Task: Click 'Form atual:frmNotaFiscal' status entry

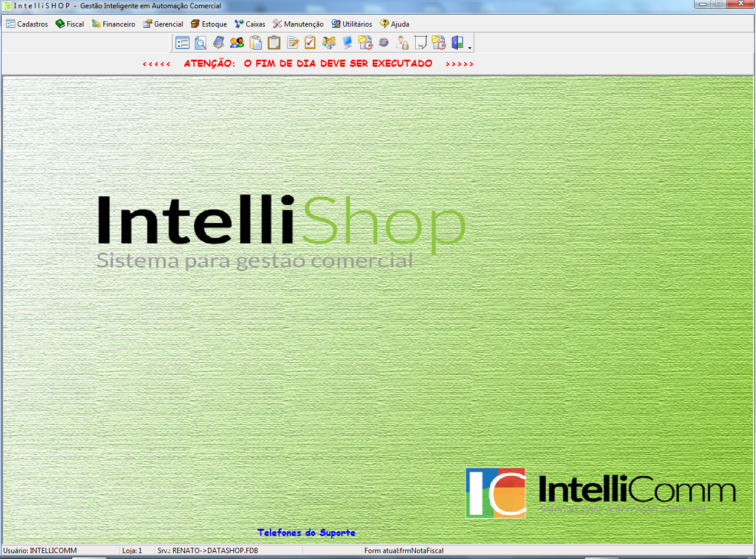Action: click(x=404, y=551)
